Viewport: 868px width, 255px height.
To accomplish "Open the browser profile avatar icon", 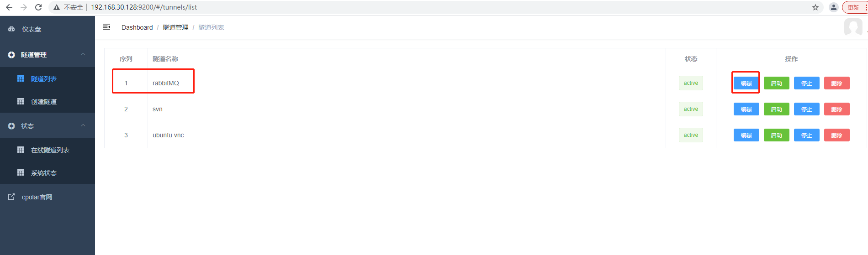I will pyautogui.click(x=834, y=7).
